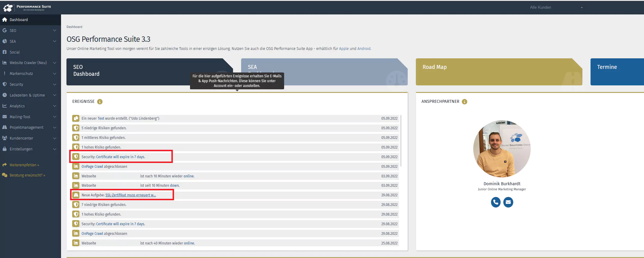This screenshot has height=258, width=644.
Task: Click the Ladezeiten & Uptime clock icon
Action: [x=5, y=95]
